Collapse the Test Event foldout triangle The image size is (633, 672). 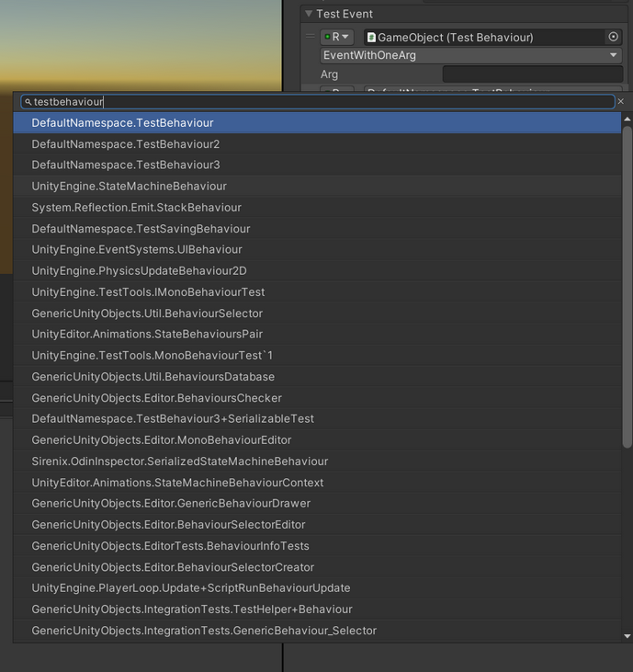point(309,14)
